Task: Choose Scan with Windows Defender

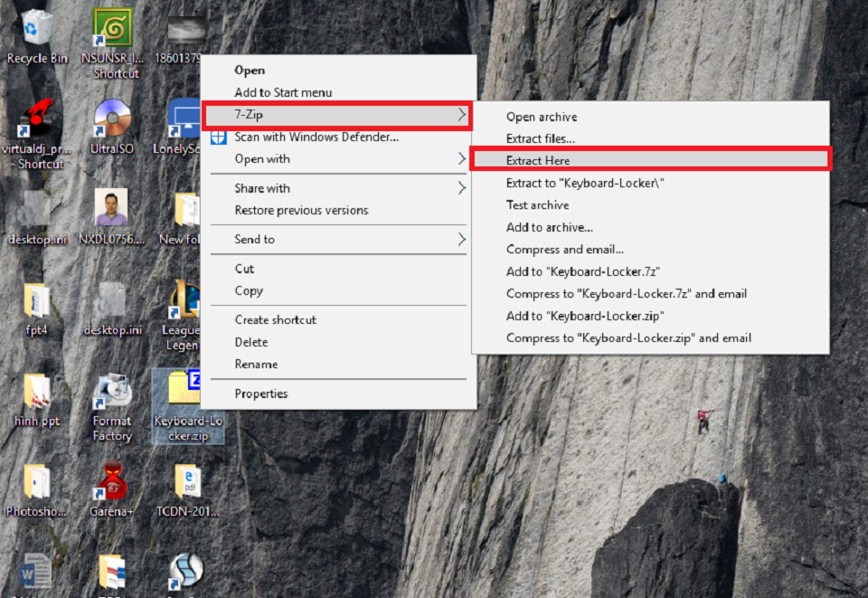Action: click(338, 137)
